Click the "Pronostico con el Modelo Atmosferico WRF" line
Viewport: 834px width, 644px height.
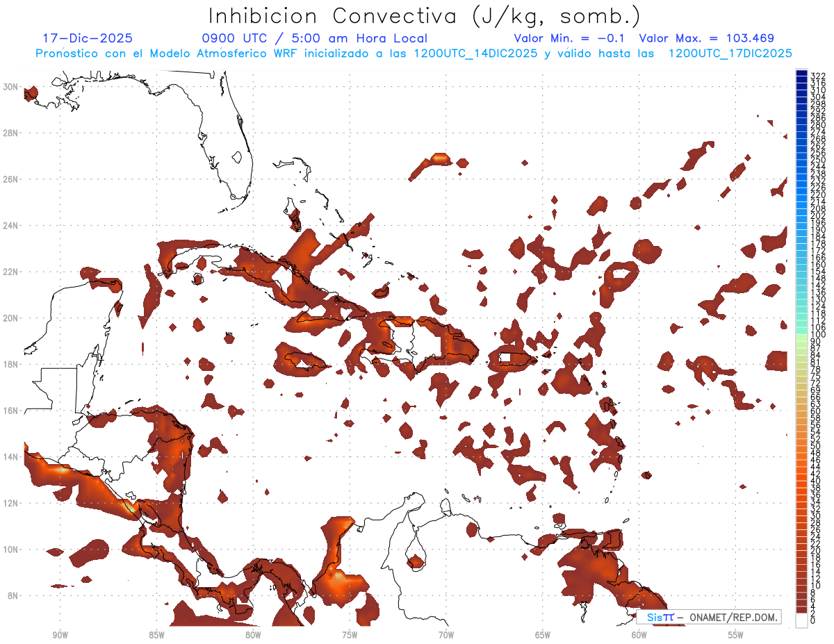click(414, 53)
